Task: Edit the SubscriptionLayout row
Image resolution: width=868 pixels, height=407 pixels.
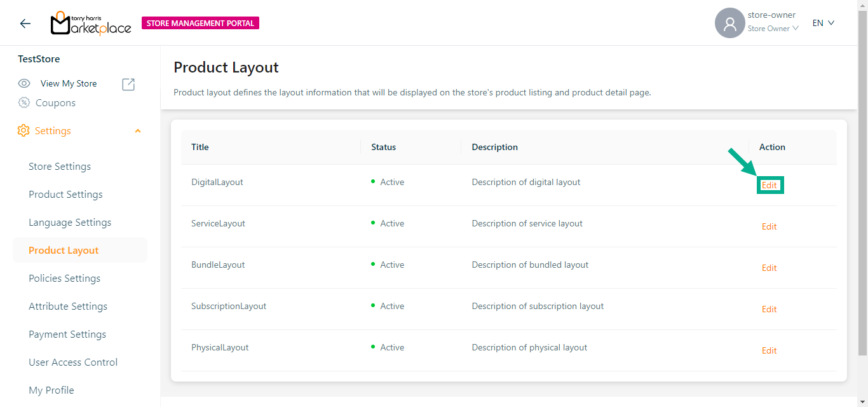Action: coord(769,309)
